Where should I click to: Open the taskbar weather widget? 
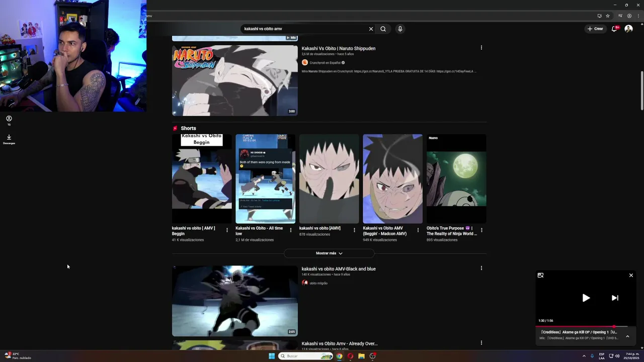(x=18, y=356)
